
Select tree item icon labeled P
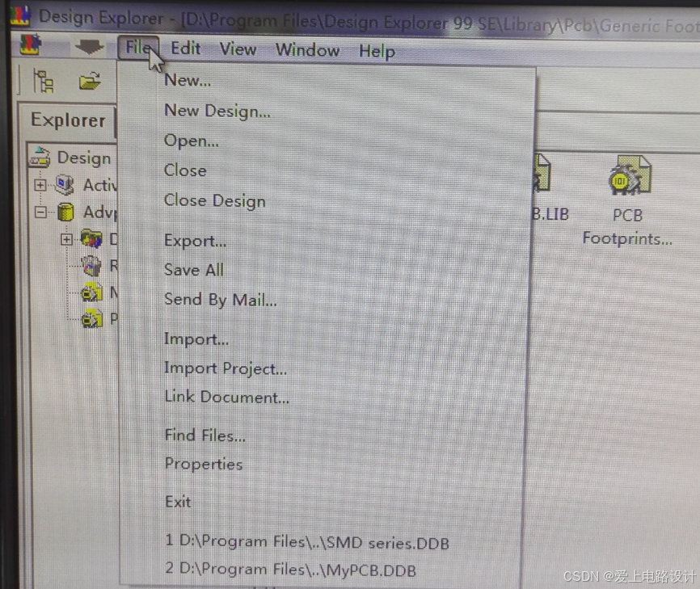(92, 318)
